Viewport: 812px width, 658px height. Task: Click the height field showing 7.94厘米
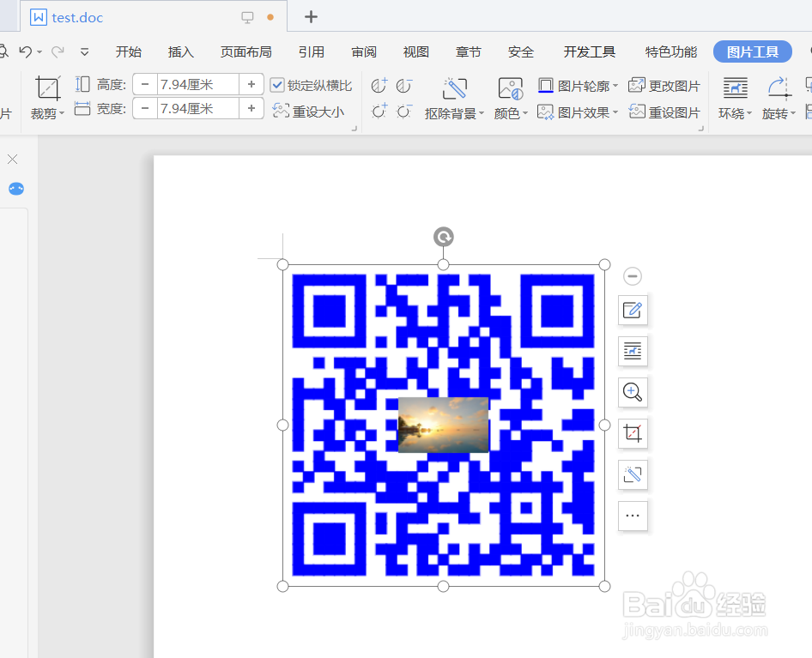point(197,84)
